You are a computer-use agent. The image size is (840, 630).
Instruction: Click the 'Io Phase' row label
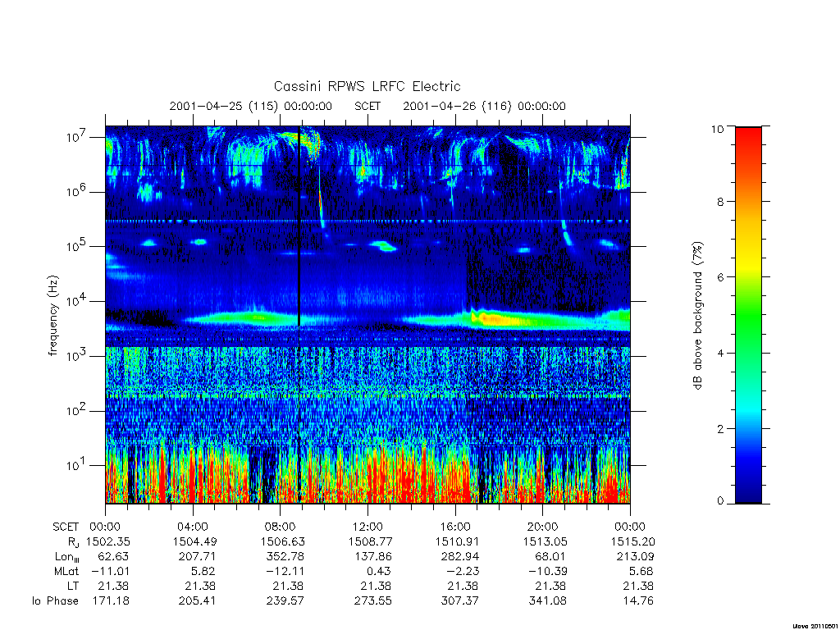pos(55,601)
